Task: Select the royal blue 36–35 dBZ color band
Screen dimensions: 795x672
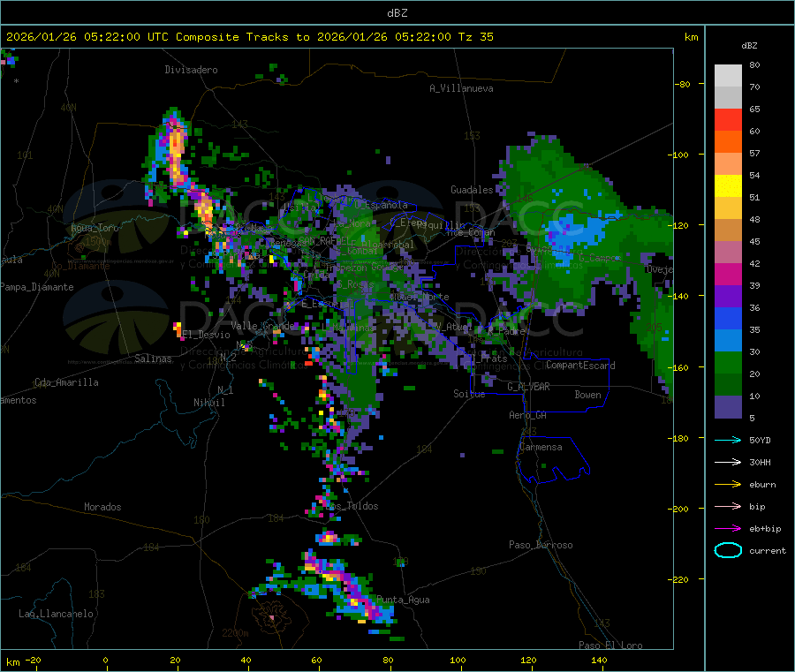Action: 728,318
